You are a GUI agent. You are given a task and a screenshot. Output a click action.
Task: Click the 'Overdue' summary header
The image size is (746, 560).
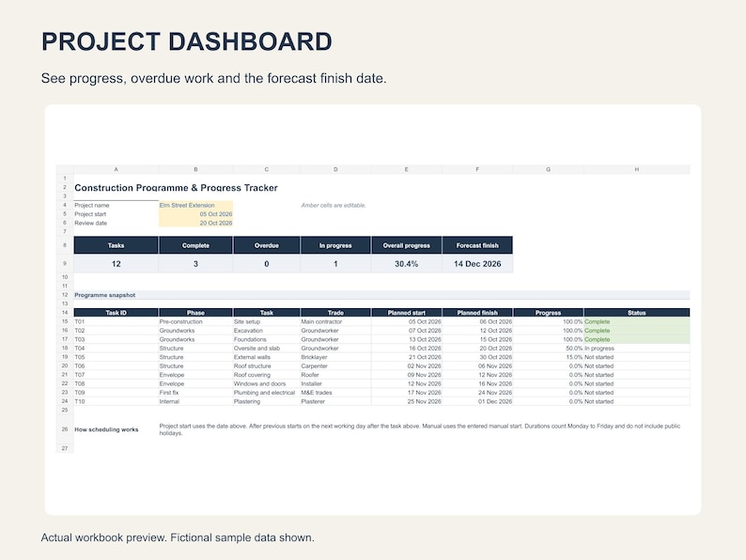point(267,245)
